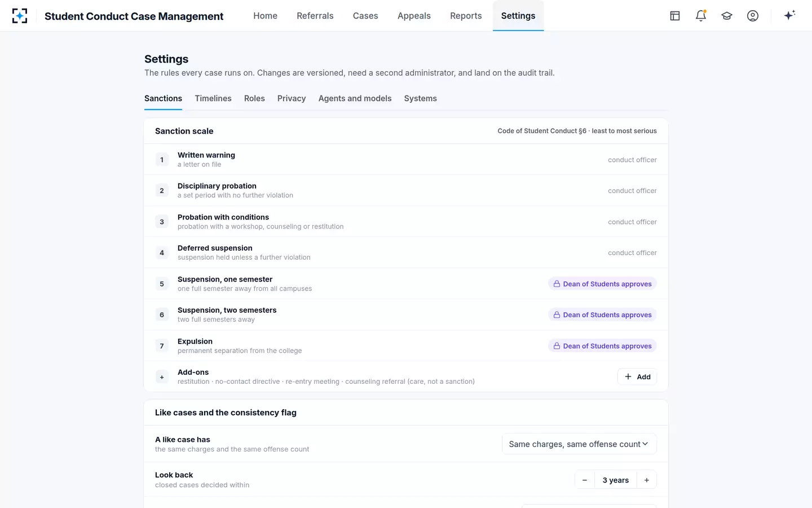812x508 pixels.
Task: Open the Reports section
Action: (466, 16)
